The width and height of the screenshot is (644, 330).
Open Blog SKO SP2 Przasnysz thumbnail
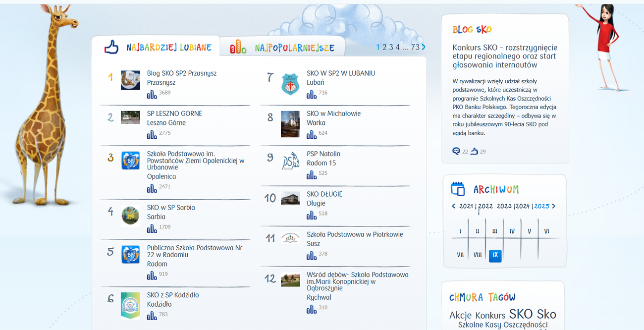[x=130, y=80]
